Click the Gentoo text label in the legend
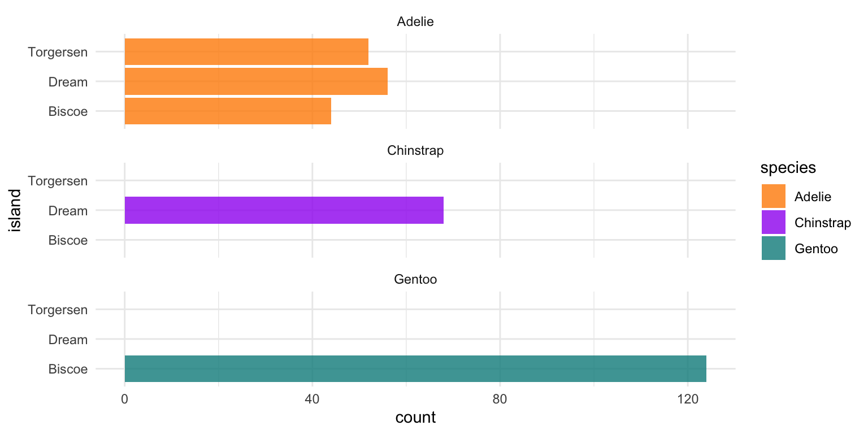Viewport: 868px width, 434px height. 815,248
